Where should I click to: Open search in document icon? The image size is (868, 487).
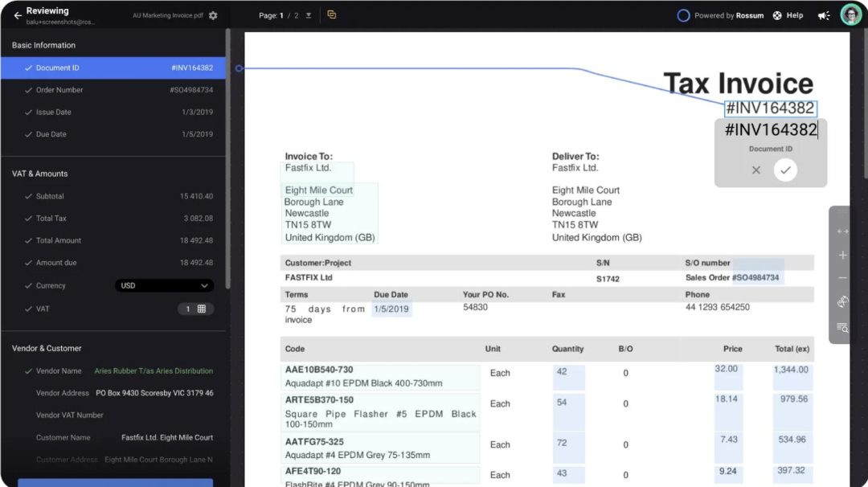[x=842, y=328]
